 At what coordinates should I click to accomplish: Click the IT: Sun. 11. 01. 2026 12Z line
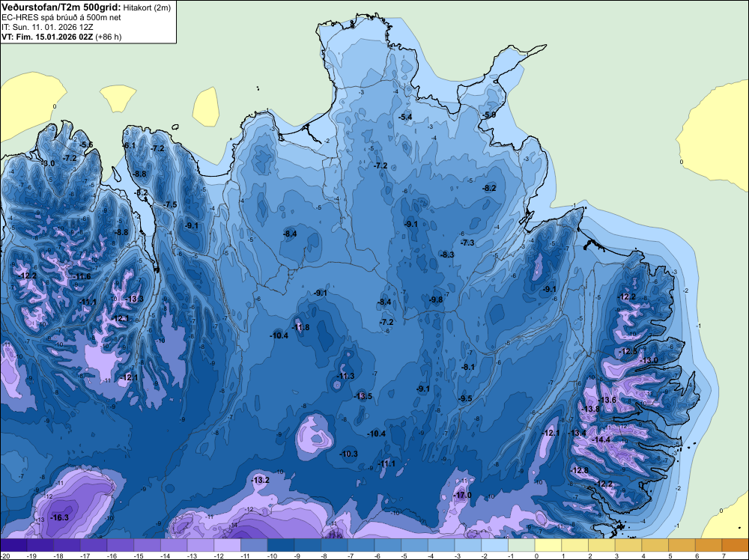[x=46, y=27]
